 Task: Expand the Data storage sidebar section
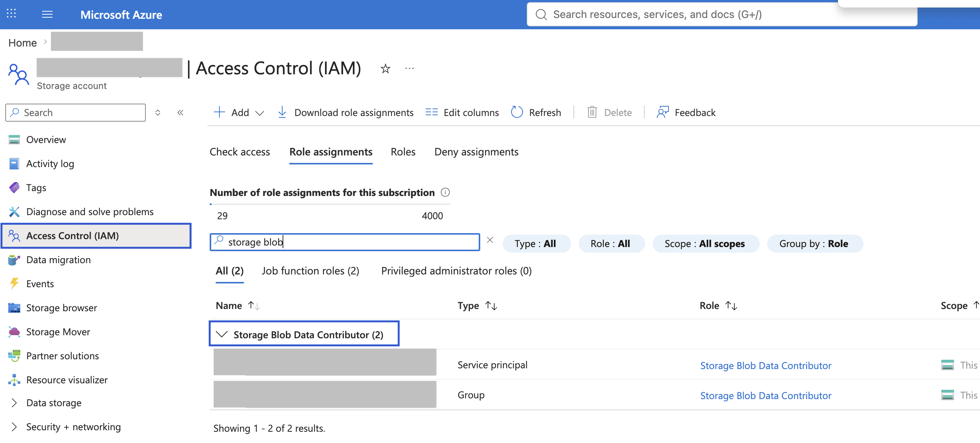pyautogui.click(x=14, y=403)
